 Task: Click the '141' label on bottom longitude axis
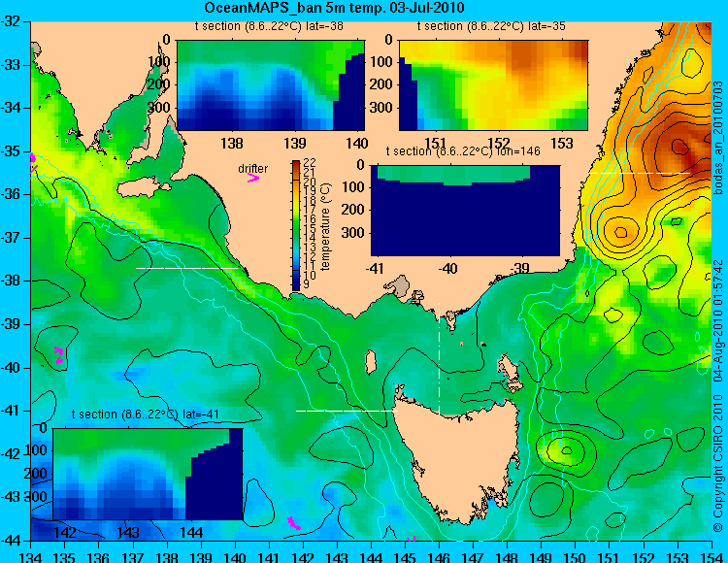pos(269,556)
